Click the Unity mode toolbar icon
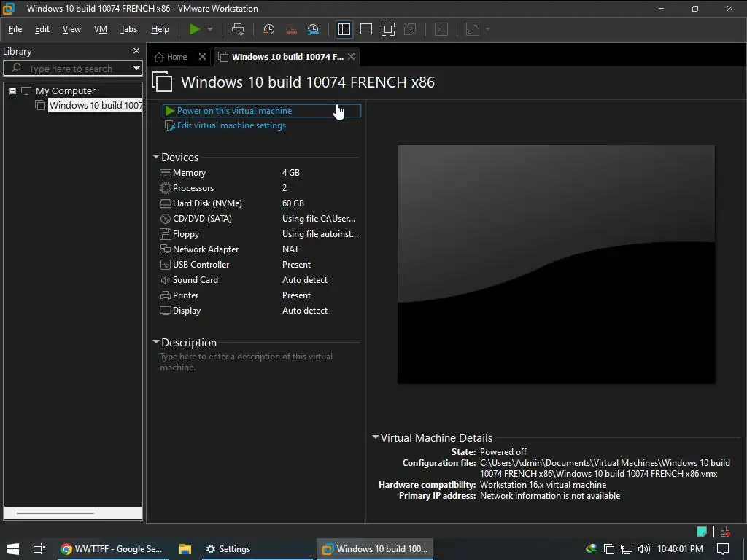747x560 pixels. coord(410,29)
